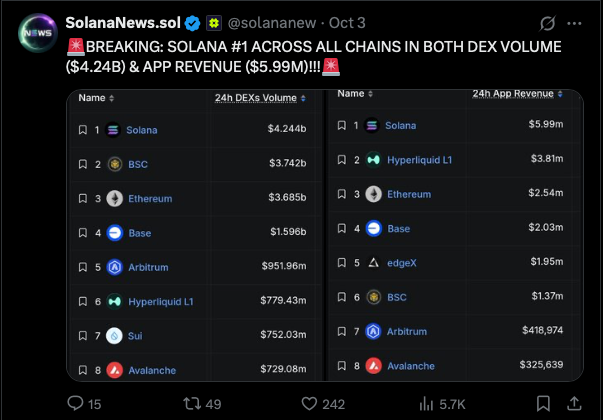Click the blue verified checkmark badge
603x420 pixels.
coord(192,22)
